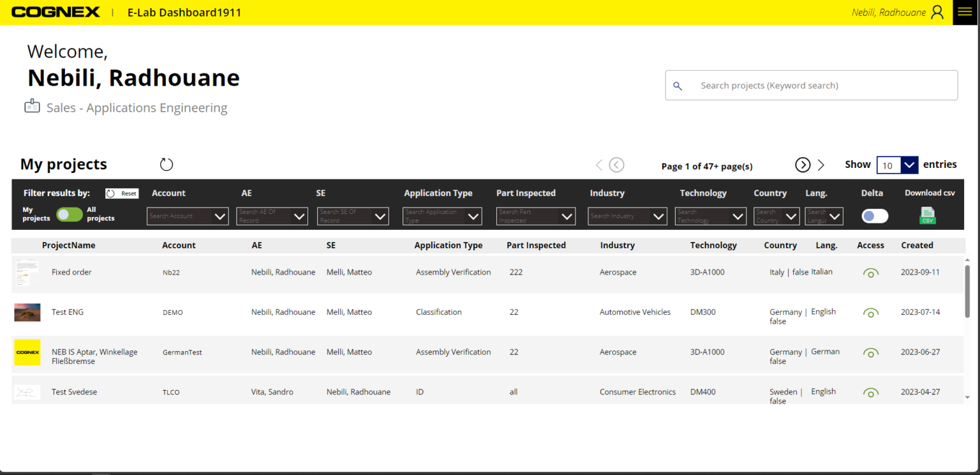Click the DM400 technology cell
Image resolution: width=980 pixels, height=475 pixels.
[703, 392]
